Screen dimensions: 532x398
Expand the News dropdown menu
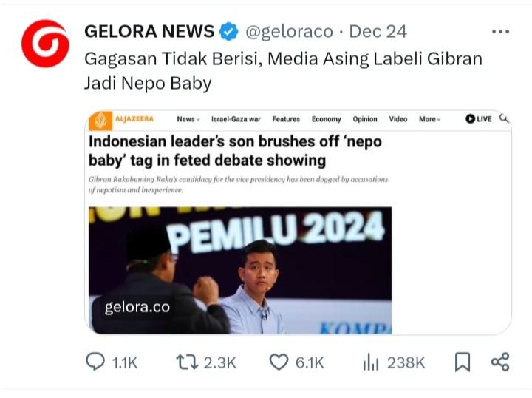click(188, 119)
